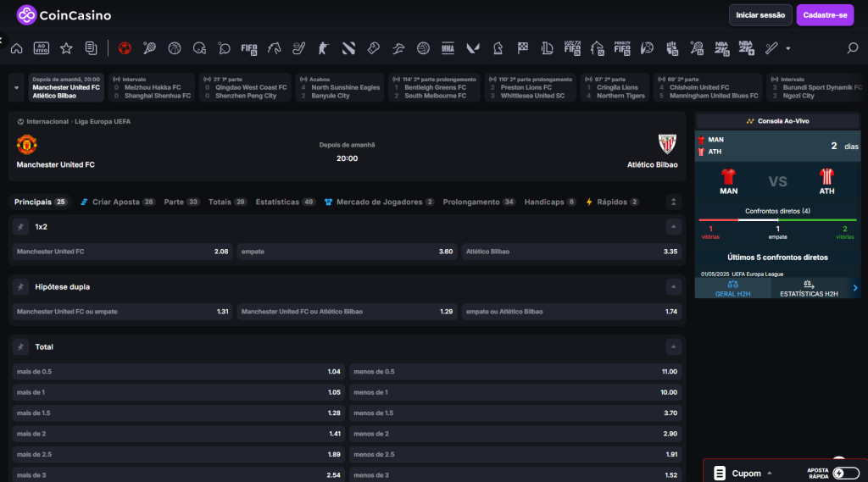Collapse all markets arrow beside tabs
The height and width of the screenshot is (482, 868).
pos(673,202)
